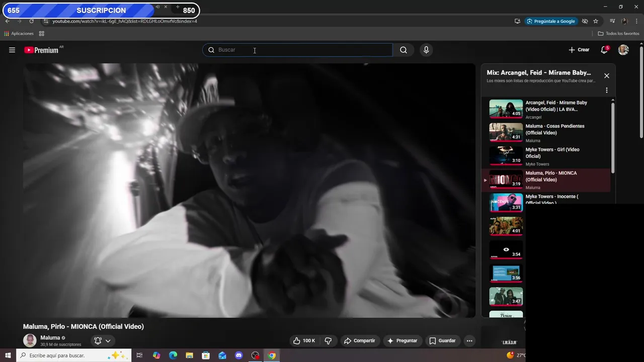
Task: Open Windows Start menu
Action: click(x=8, y=355)
